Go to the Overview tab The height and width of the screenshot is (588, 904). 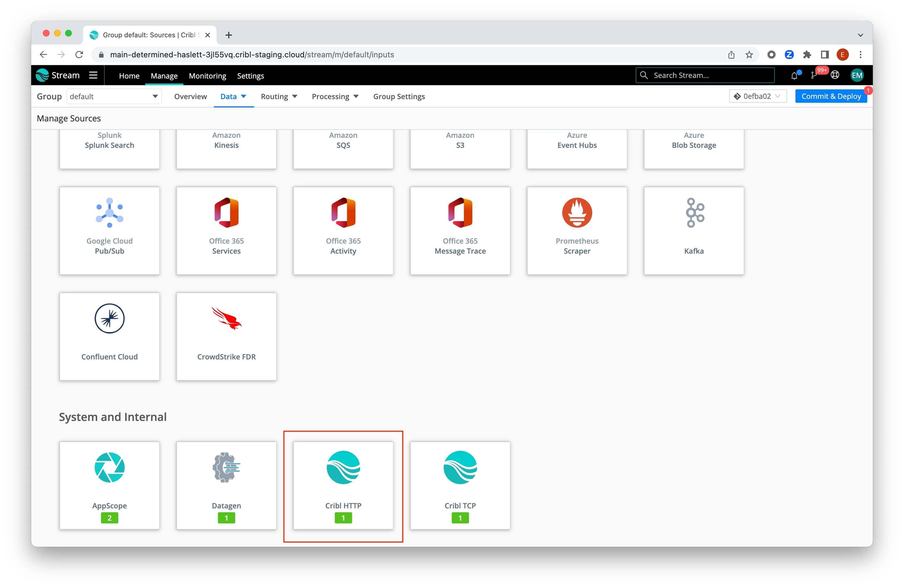coord(190,97)
